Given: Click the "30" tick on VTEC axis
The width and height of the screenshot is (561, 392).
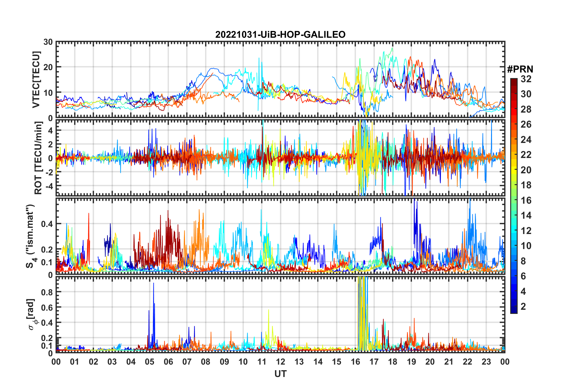Looking at the screenshot, I should pyautogui.click(x=48, y=42).
